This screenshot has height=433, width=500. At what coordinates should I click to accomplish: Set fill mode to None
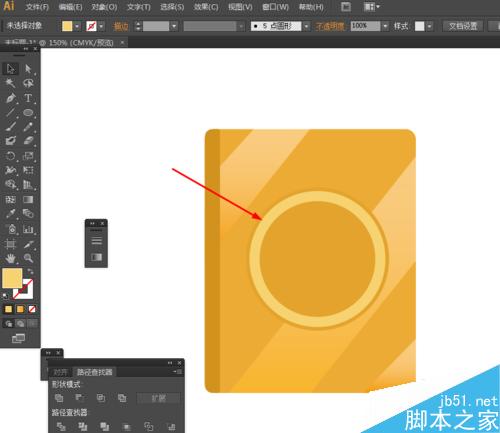32,309
